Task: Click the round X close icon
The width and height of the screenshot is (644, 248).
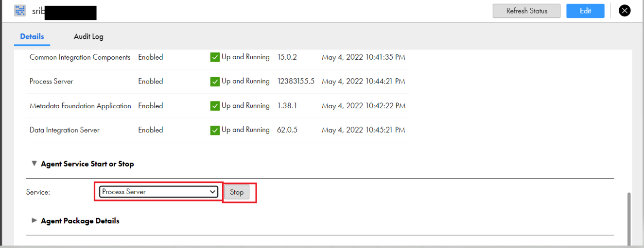Action: pos(625,11)
